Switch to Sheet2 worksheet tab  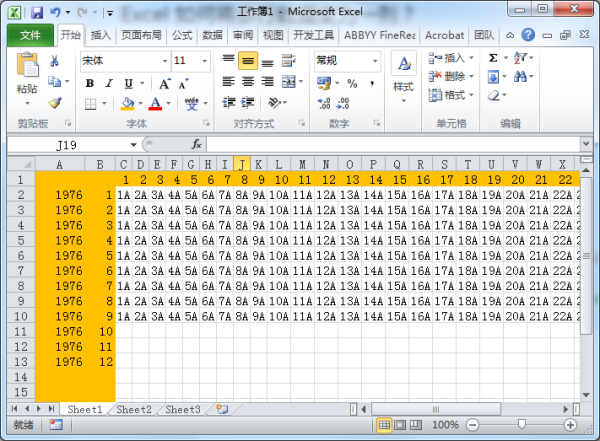tap(134, 410)
